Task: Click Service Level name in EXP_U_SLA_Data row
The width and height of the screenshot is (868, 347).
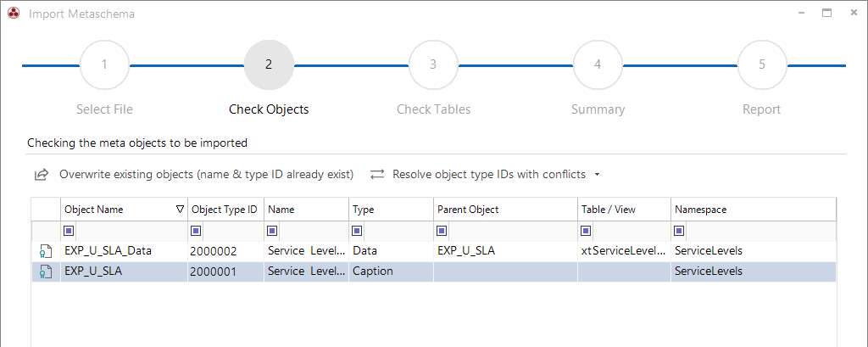Action: pyautogui.click(x=306, y=251)
